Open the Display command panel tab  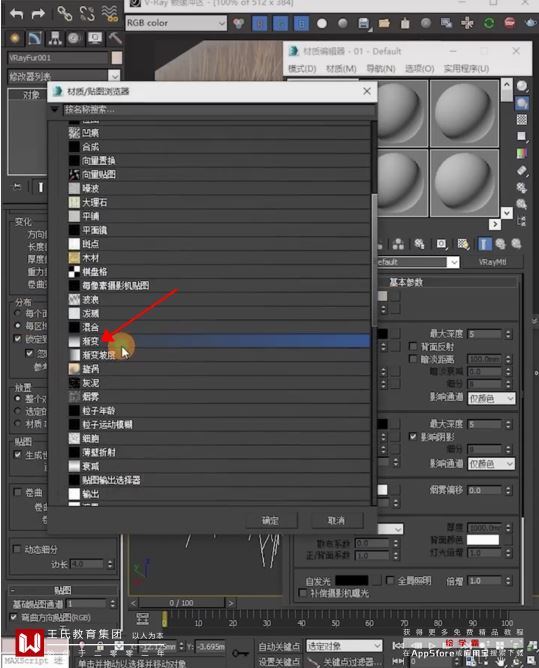pos(95,39)
